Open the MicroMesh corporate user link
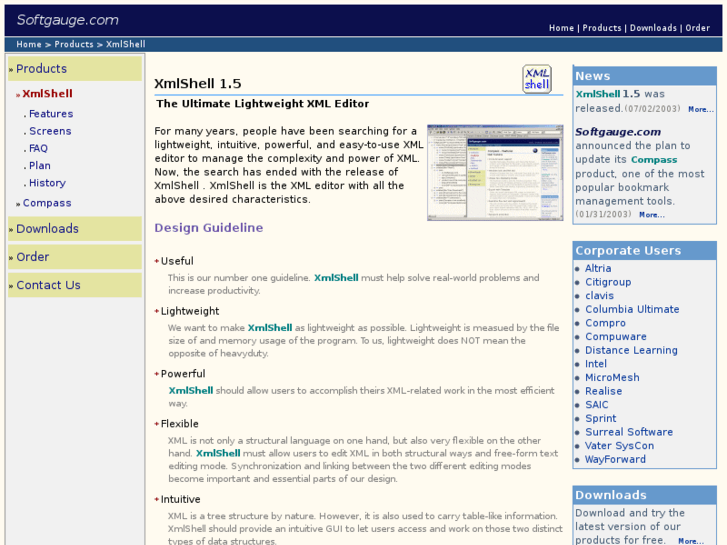 tap(612, 378)
